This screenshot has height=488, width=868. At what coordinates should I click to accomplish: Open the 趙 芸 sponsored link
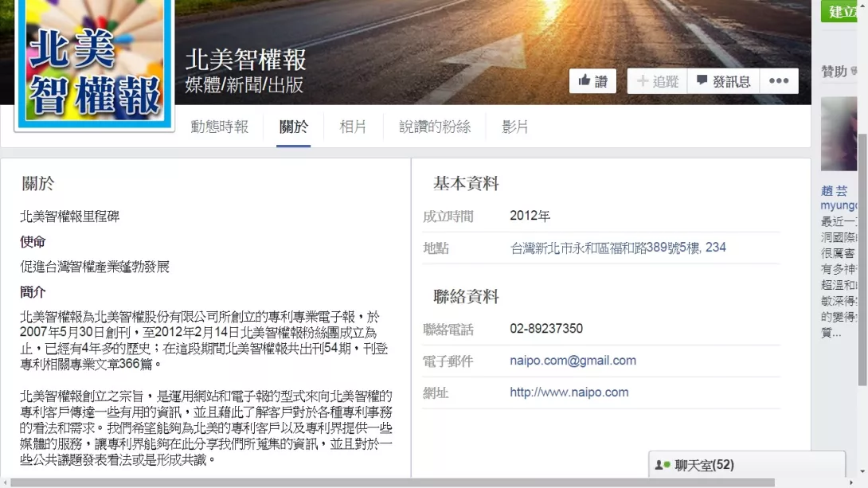pyautogui.click(x=835, y=191)
